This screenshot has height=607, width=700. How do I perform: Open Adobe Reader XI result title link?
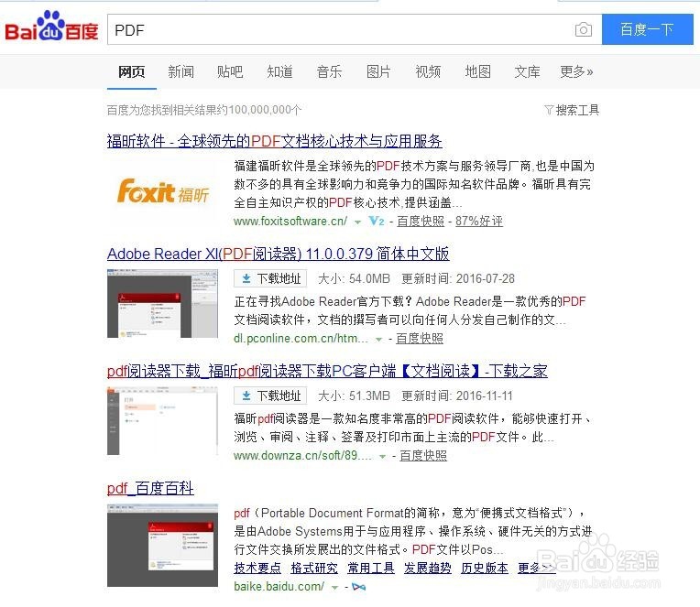point(279,254)
